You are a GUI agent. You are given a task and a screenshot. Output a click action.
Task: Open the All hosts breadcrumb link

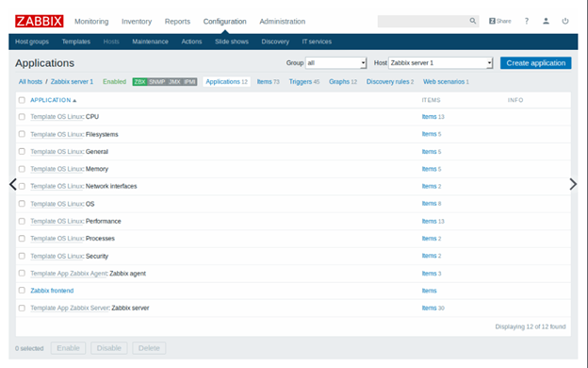(x=30, y=82)
